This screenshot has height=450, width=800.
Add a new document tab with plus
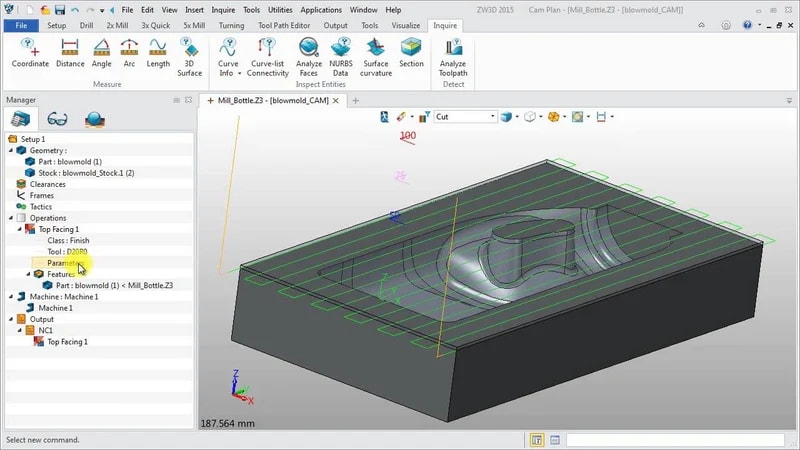pos(356,101)
